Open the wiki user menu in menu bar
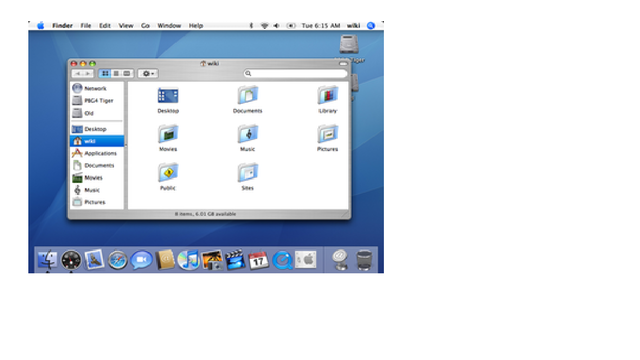This screenshot has height=360, width=640. click(x=353, y=26)
